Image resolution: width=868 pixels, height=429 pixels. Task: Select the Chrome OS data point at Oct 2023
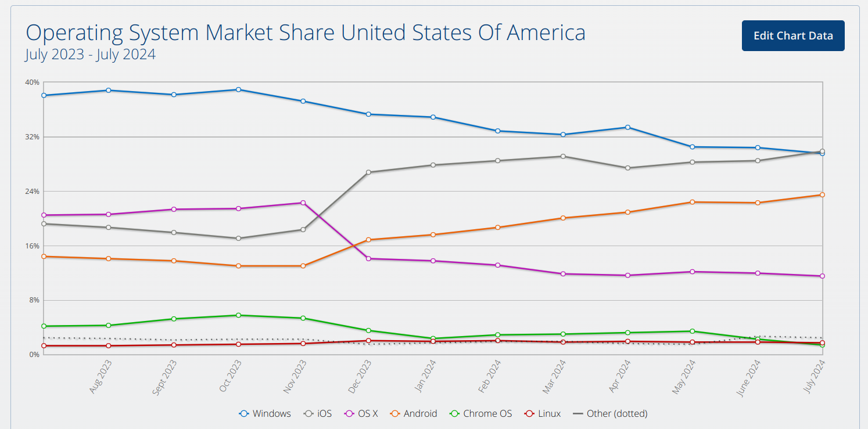pyautogui.click(x=239, y=315)
